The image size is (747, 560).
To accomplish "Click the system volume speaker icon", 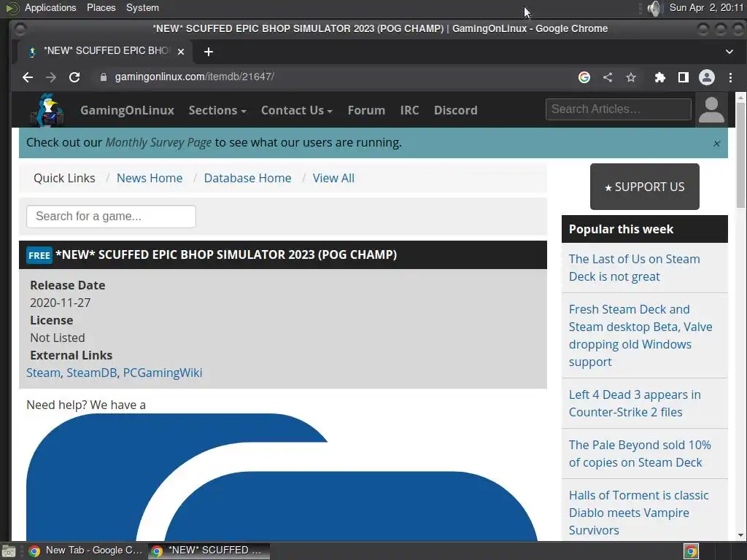I will (656, 8).
